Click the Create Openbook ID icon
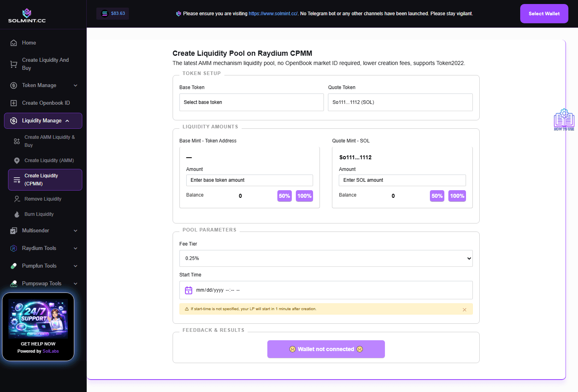The height and width of the screenshot is (392, 578). [x=14, y=103]
